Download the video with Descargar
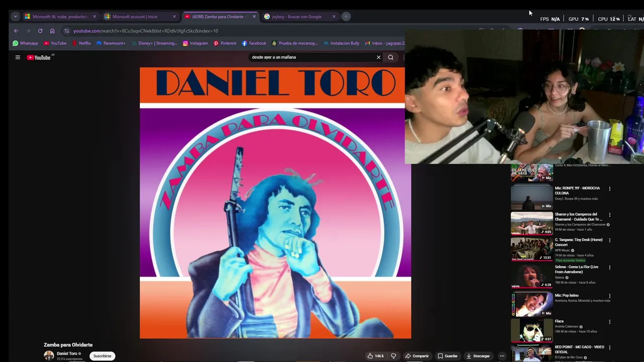The image size is (644, 362). pyautogui.click(x=478, y=356)
